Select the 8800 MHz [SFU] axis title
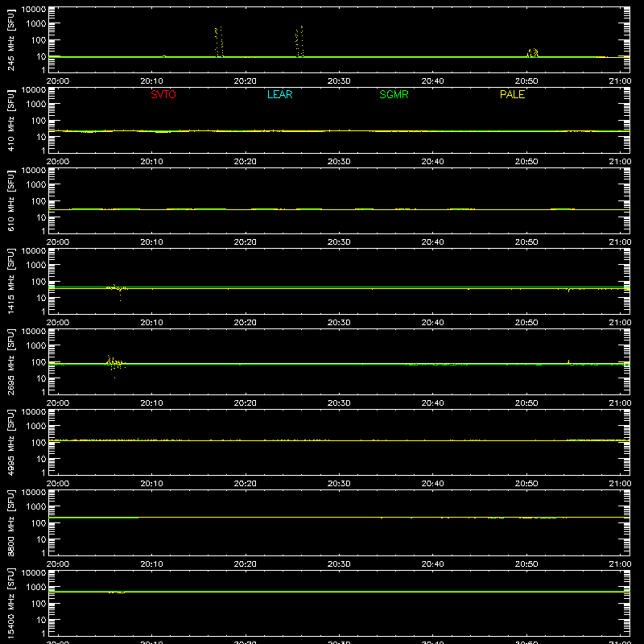644x644 pixels. click(x=10, y=522)
